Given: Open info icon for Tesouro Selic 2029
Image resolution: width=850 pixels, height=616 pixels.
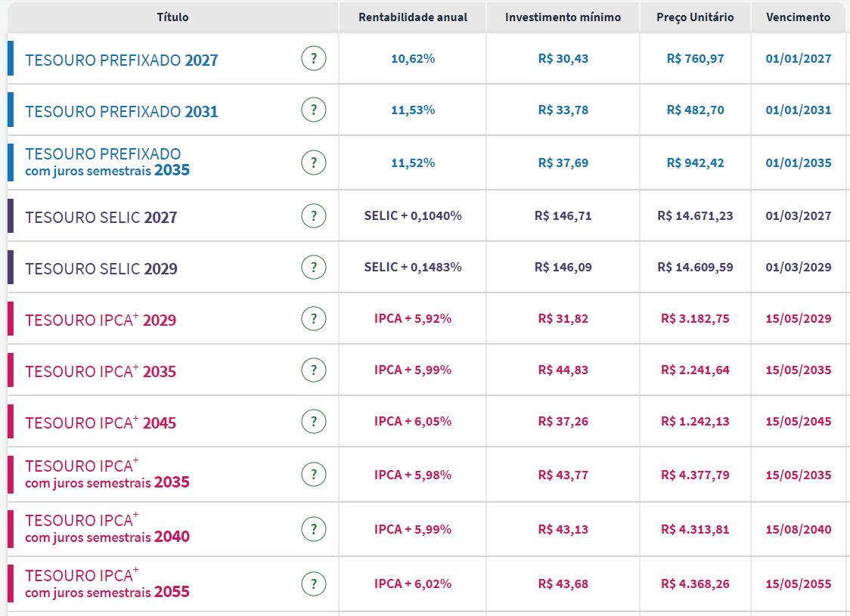Looking at the screenshot, I should pyautogui.click(x=314, y=268).
